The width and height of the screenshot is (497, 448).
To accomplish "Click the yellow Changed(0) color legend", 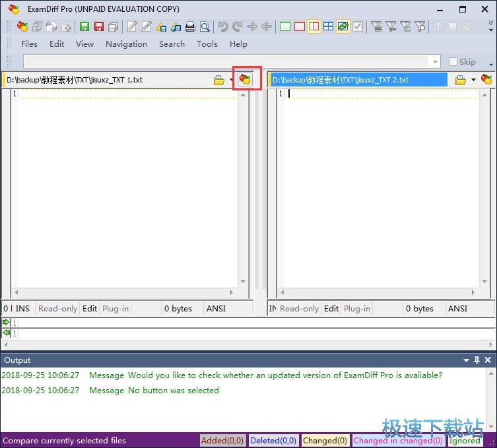I will [325, 441].
